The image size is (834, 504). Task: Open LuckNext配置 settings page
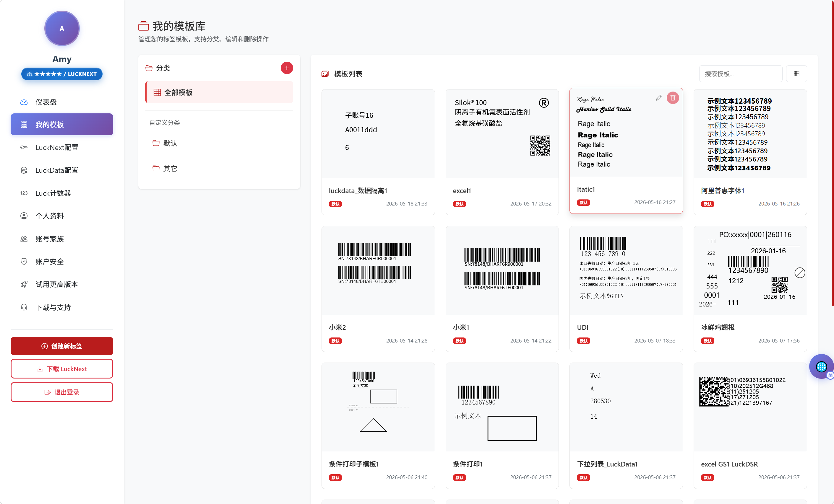coord(61,147)
